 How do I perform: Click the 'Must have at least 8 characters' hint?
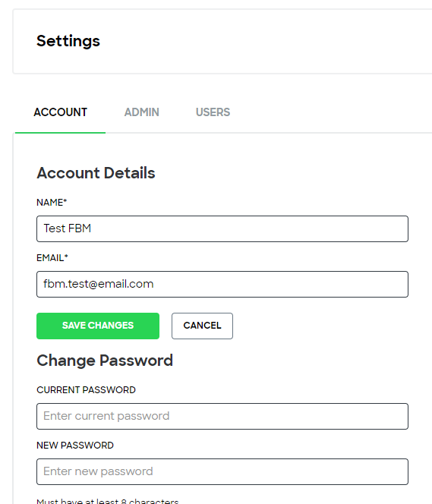point(108,501)
